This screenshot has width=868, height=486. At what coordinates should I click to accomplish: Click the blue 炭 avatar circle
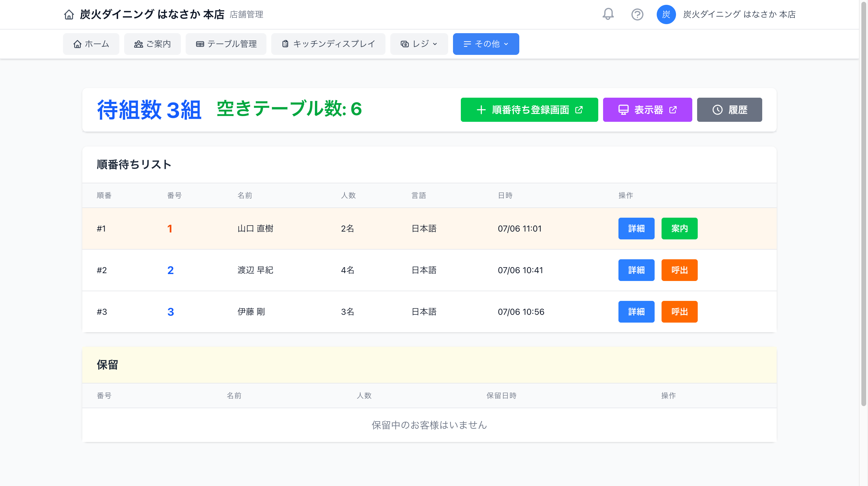click(x=666, y=14)
